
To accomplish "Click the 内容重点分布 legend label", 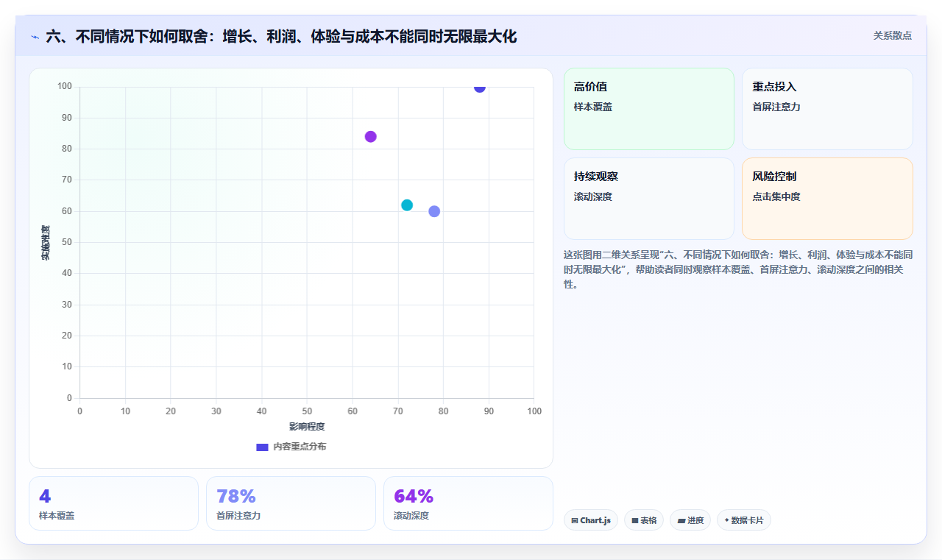I will [x=300, y=447].
